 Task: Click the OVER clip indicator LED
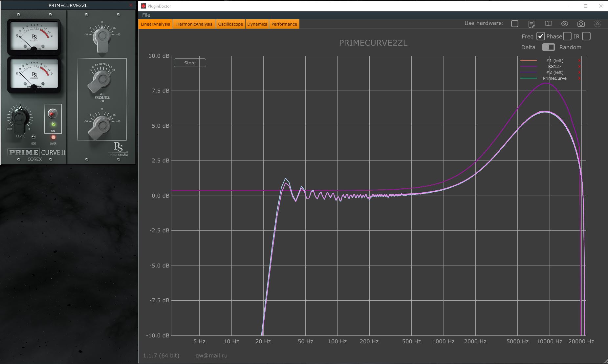53,138
